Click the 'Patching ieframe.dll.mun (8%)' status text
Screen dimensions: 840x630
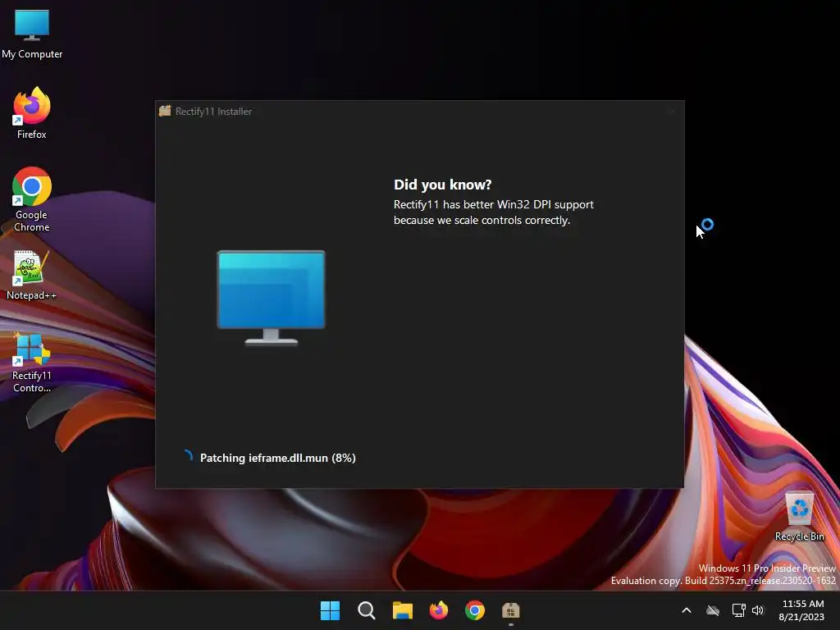pos(277,458)
